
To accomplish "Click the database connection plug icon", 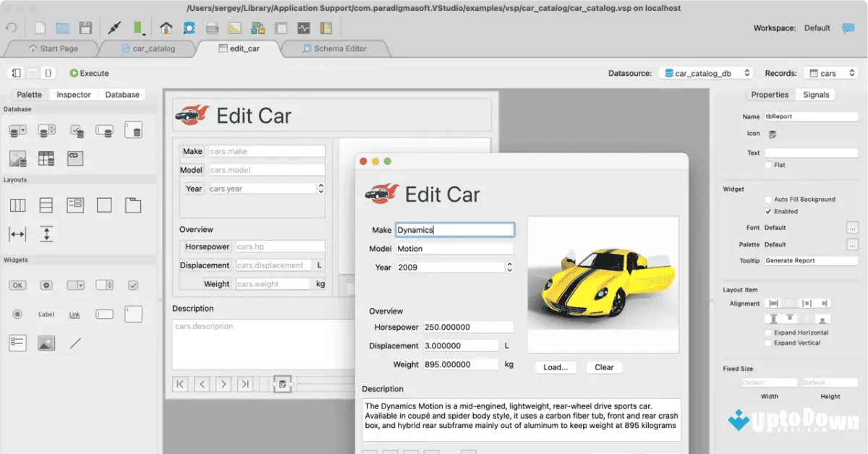I will coord(114,28).
